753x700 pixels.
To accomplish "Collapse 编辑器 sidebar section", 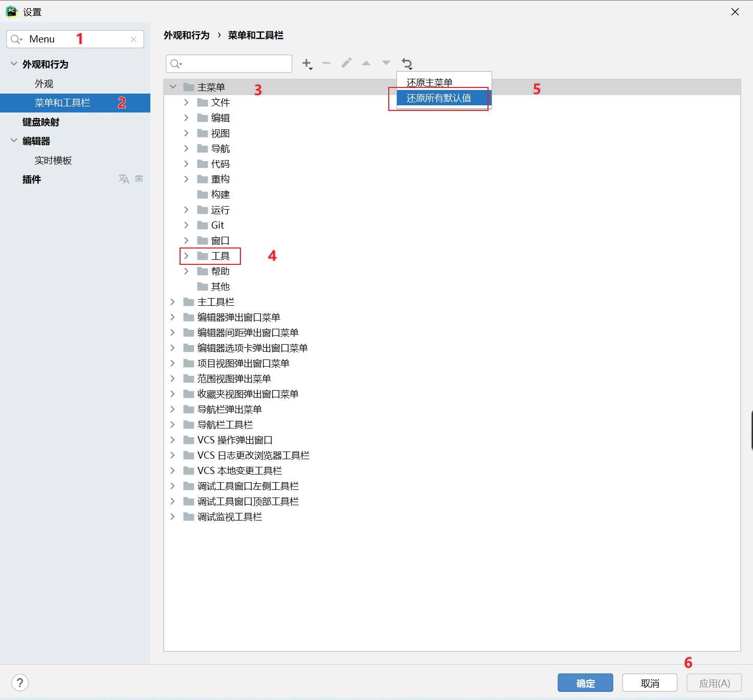I will [14, 141].
